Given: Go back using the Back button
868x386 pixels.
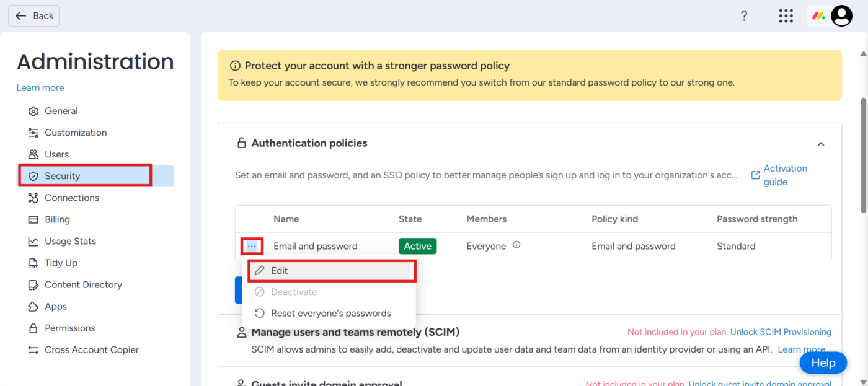Looking at the screenshot, I should (x=34, y=16).
